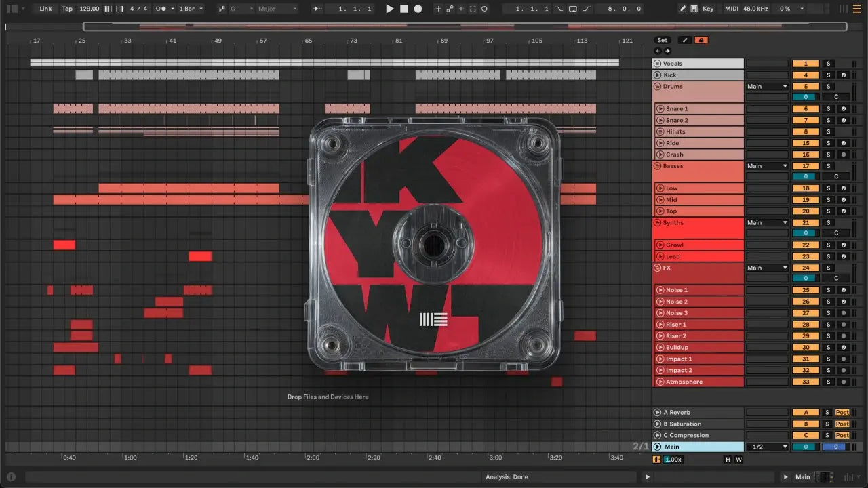Unfold the Snare 1 track icon
Screen dimensions: 868x488
tap(660, 109)
